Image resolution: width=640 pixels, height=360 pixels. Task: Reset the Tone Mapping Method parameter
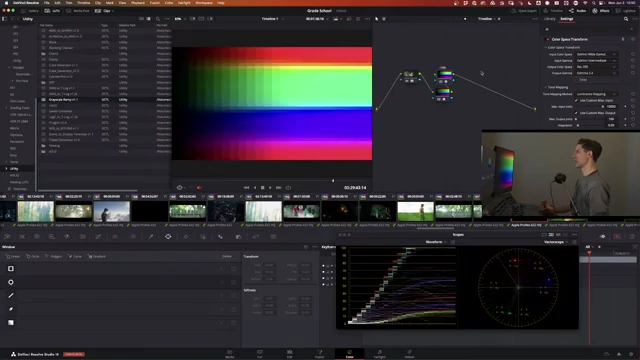tap(633, 94)
